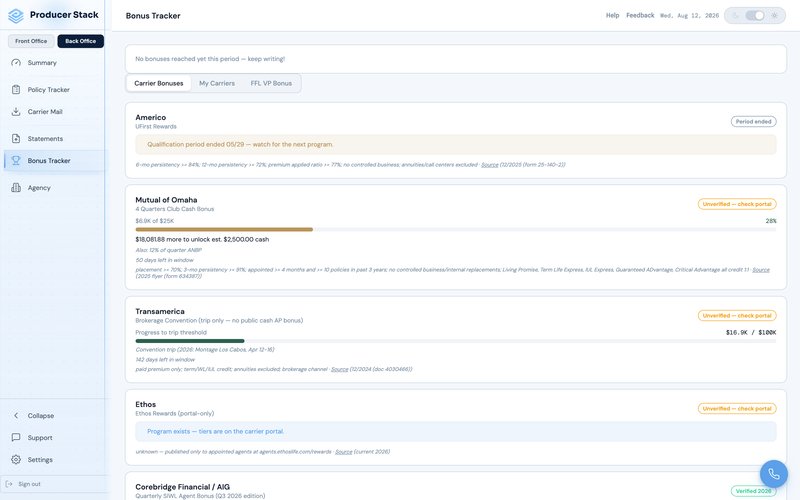The height and width of the screenshot is (500, 800).
Task: Open Settings via its gear icon
Action: tap(16, 459)
